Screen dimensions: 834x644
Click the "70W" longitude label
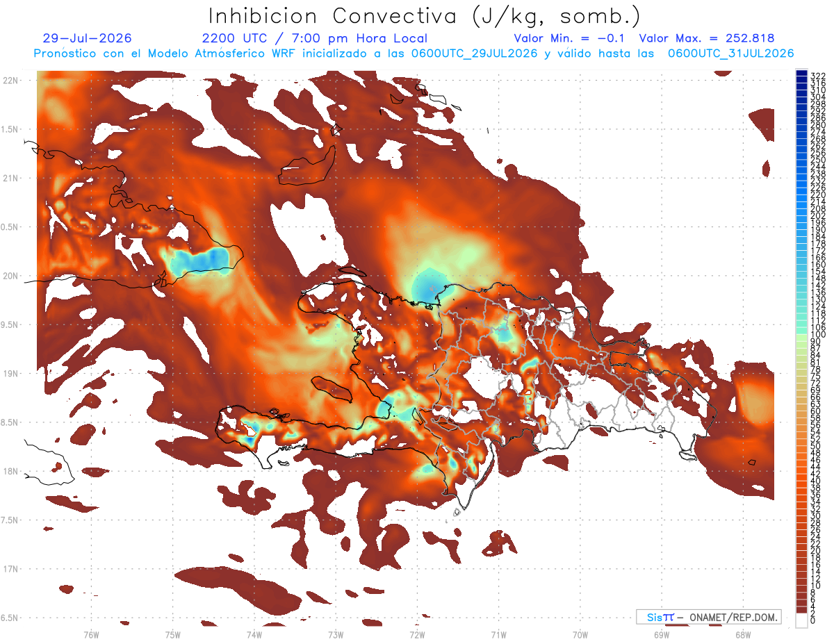[580, 634]
